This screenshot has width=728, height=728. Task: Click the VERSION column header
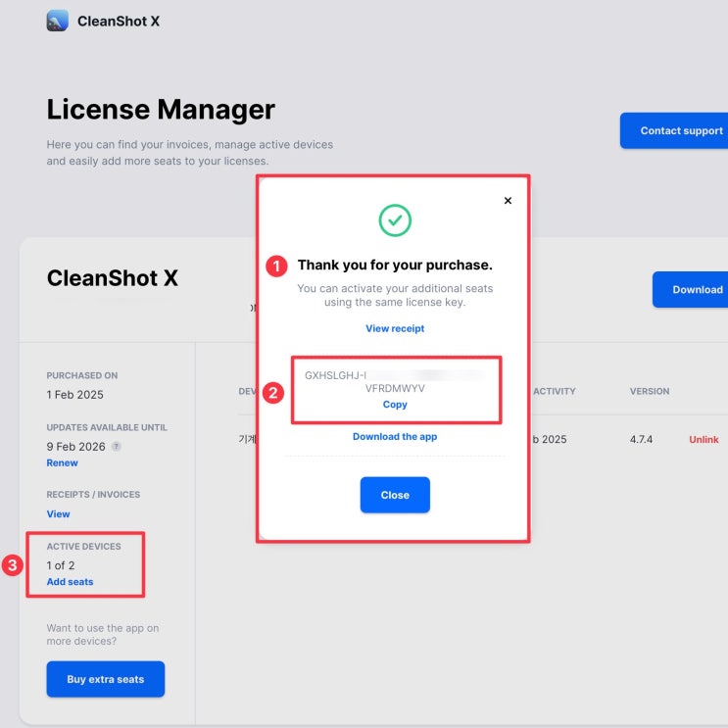pos(650,391)
